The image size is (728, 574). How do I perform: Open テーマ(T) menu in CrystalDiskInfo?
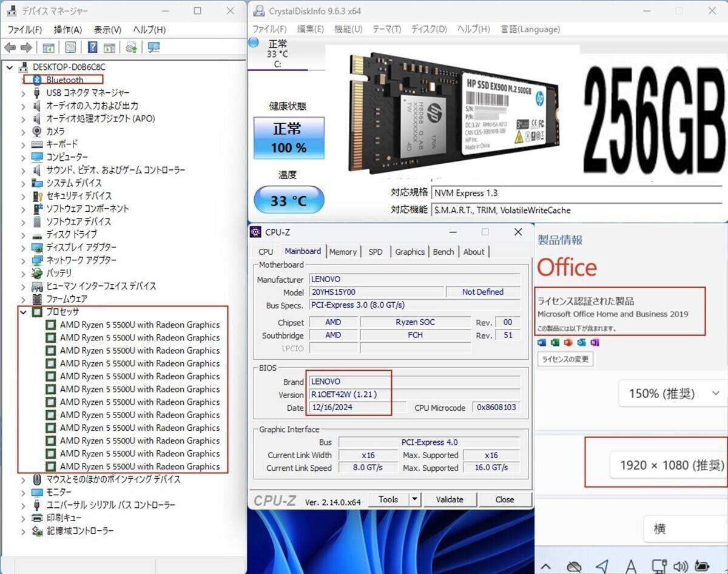click(x=386, y=29)
